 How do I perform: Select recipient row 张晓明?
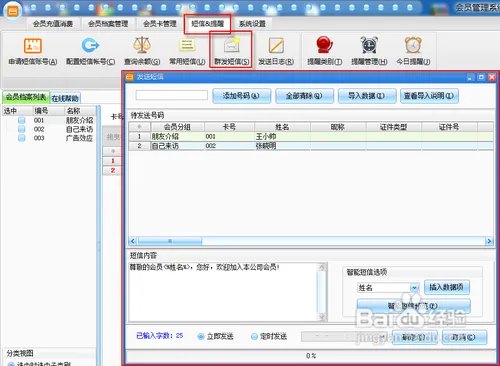pos(311,146)
